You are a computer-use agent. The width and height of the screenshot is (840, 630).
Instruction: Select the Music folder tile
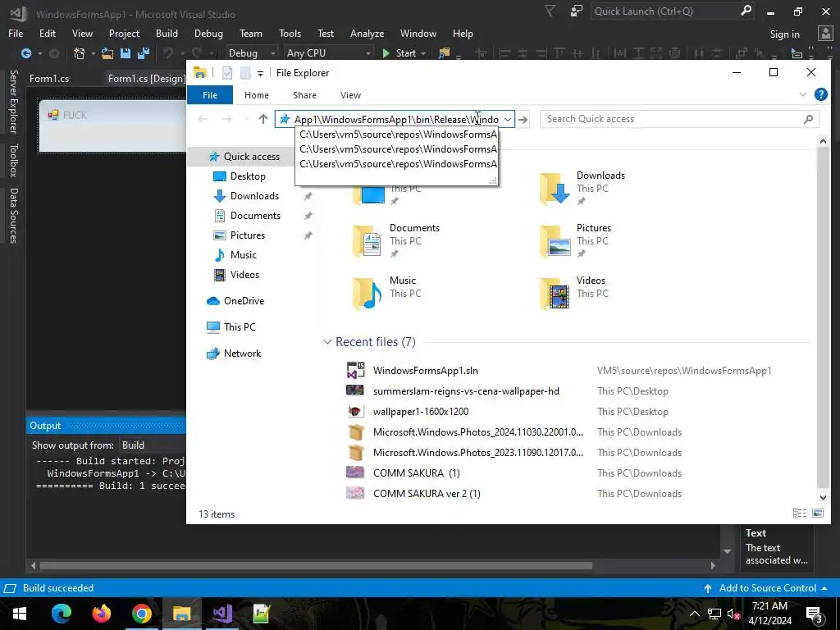click(387, 293)
